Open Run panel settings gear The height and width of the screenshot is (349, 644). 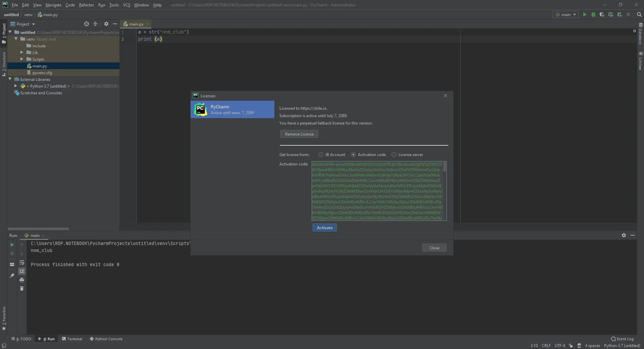point(624,235)
